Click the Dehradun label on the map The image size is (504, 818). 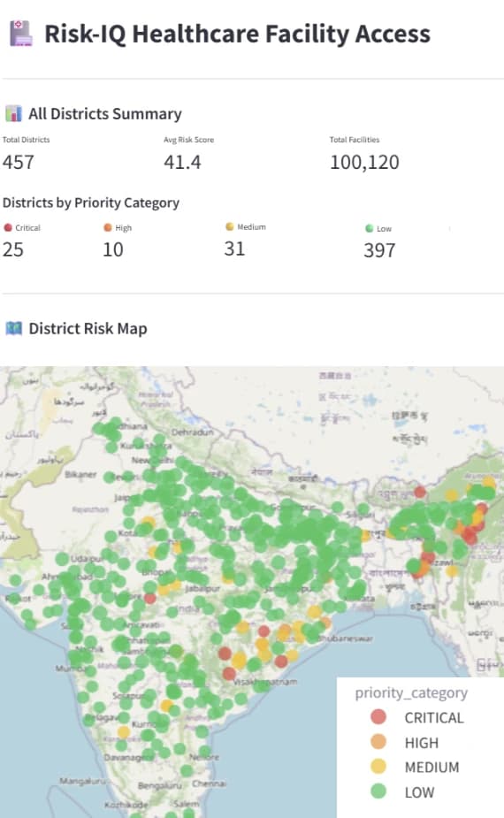click(x=193, y=432)
